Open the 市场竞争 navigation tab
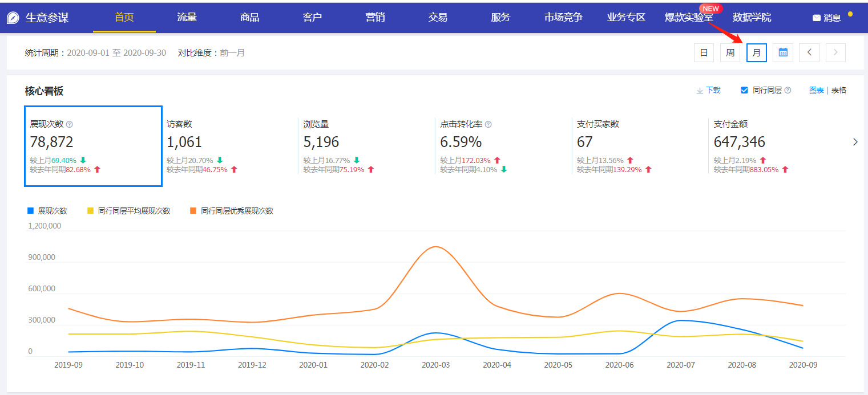This screenshot has width=868, height=395. (x=563, y=17)
